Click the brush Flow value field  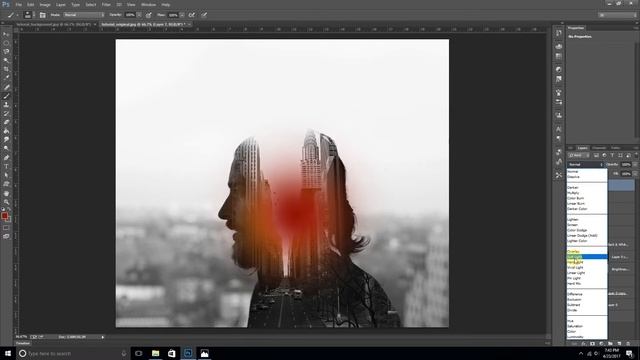tap(173, 15)
